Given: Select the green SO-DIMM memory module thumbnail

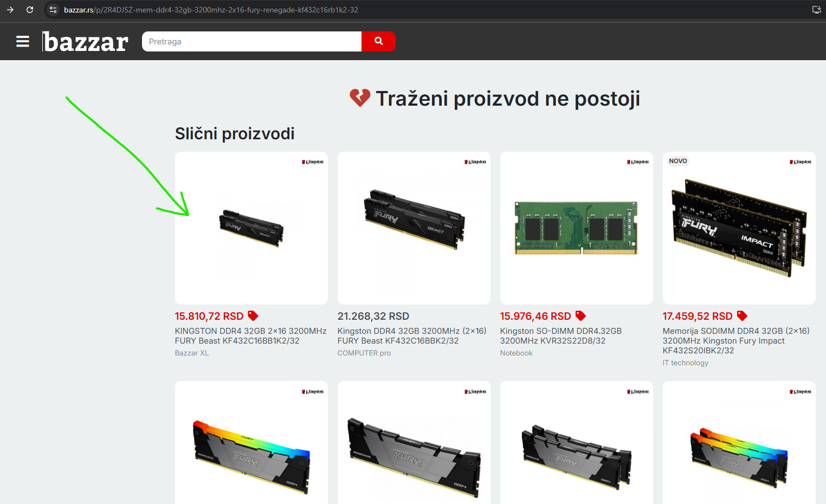Looking at the screenshot, I should click(x=577, y=228).
